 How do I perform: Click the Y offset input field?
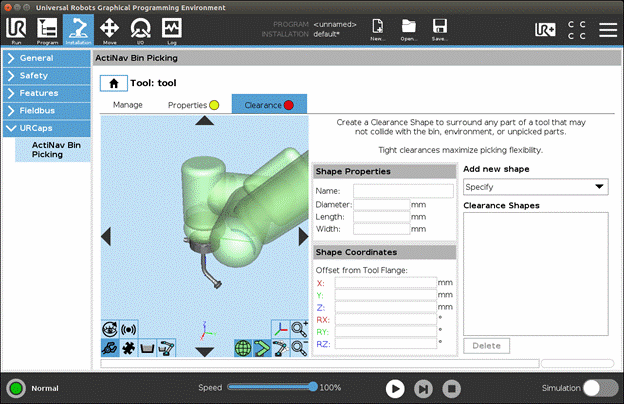[386, 295]
